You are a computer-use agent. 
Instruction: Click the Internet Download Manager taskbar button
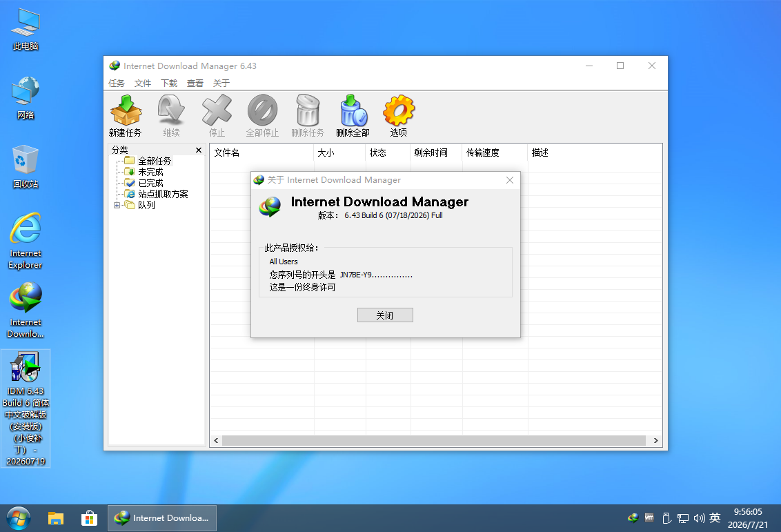click(162, 518)
